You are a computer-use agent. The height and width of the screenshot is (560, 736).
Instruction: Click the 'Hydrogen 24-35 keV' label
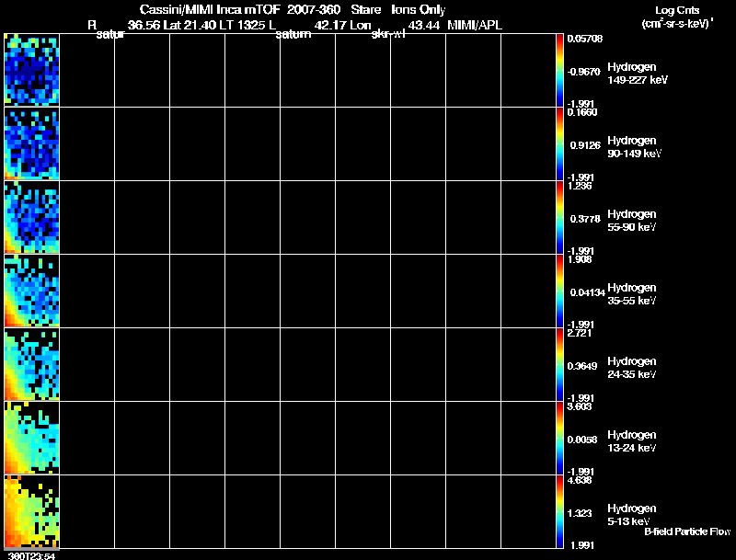pos(632,368)
